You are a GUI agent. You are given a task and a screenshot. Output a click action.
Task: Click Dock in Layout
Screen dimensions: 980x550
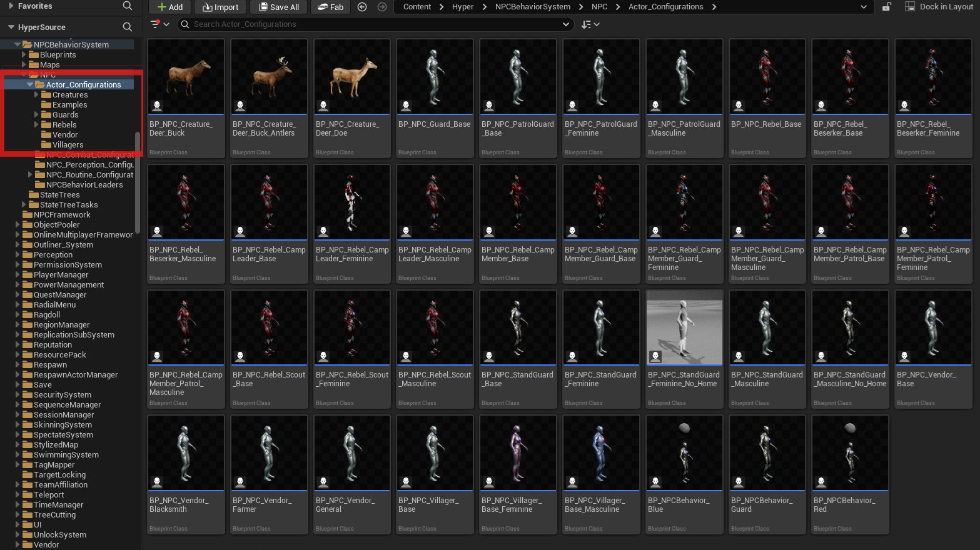click(x=939, y=7)
